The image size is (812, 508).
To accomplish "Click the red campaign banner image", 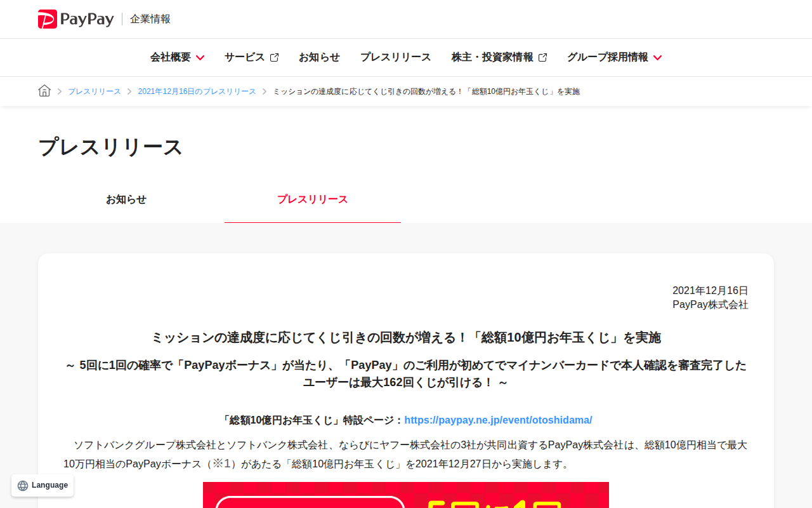I will [406, 495].
